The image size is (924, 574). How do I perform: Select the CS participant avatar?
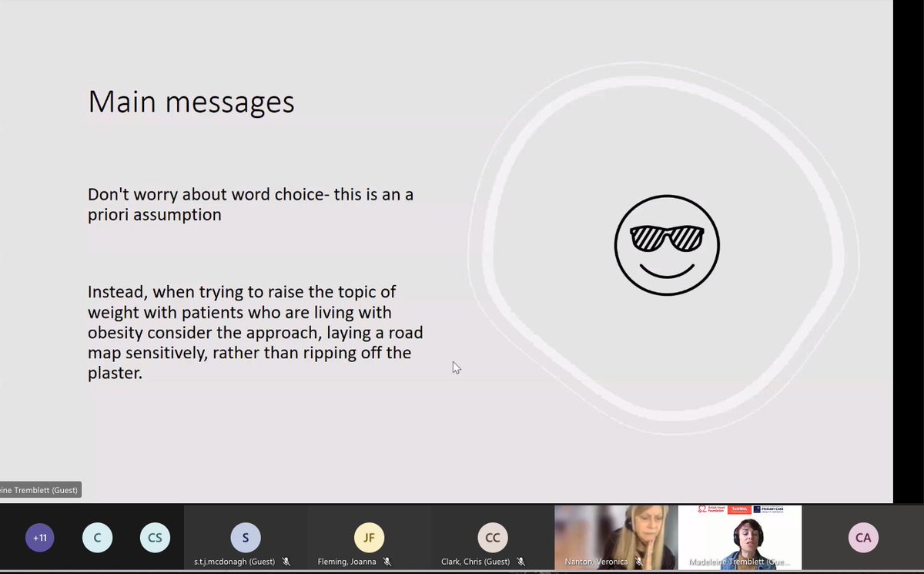click(x=155, y=538)
